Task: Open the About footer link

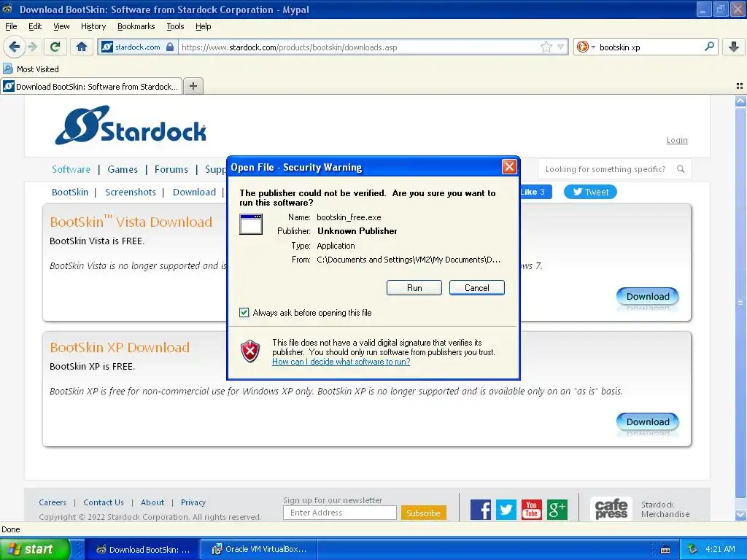Action: (x=152, y=502)
